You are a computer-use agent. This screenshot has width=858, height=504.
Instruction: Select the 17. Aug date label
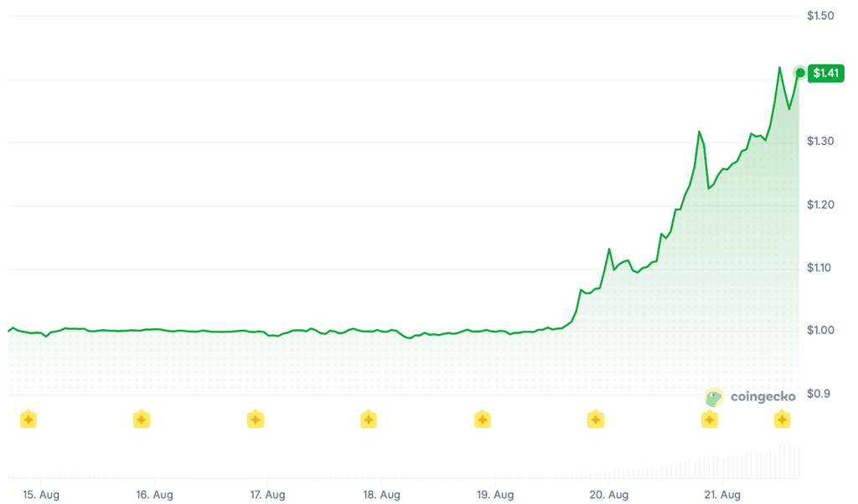click(x=267, y=495)
